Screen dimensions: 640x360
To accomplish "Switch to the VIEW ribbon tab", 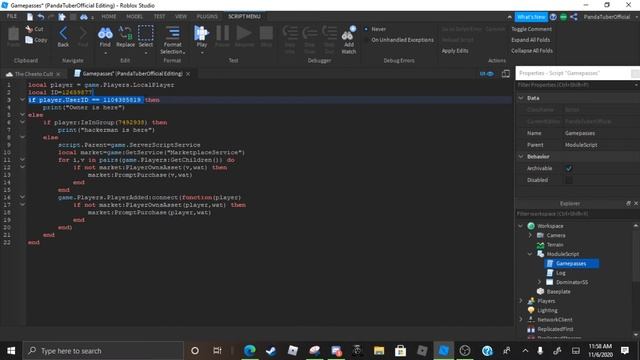I will tap(181, 16).
